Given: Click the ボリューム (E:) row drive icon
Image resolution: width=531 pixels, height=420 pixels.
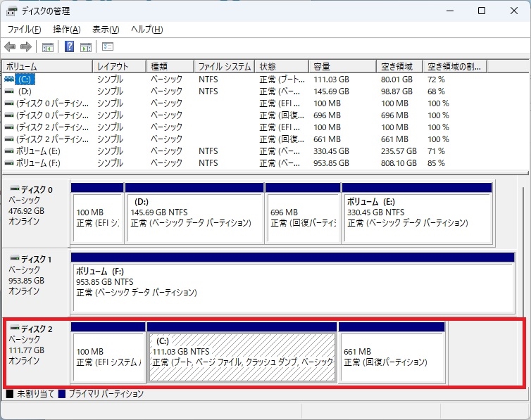Looking at the screenshot, I should tap(9, 151).
